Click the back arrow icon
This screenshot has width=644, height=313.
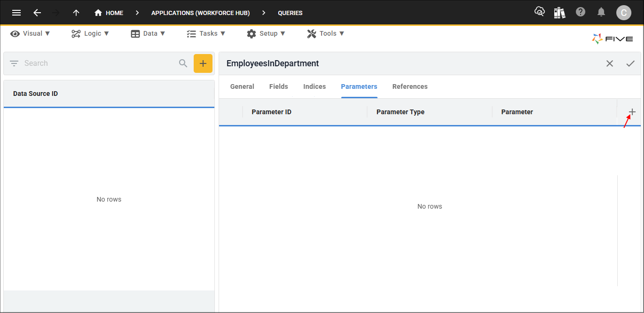pos(37,13)
